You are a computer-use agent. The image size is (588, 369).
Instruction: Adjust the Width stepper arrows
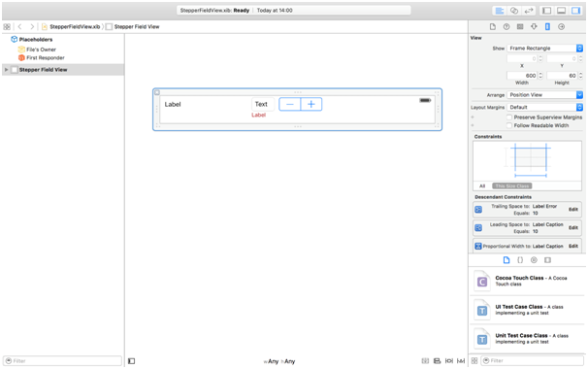point(540,76)
